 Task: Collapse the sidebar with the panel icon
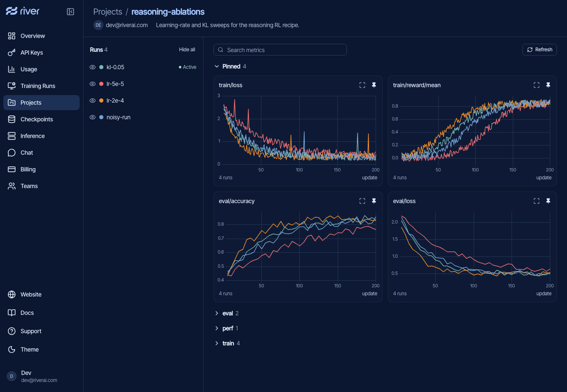coord(70,12)
